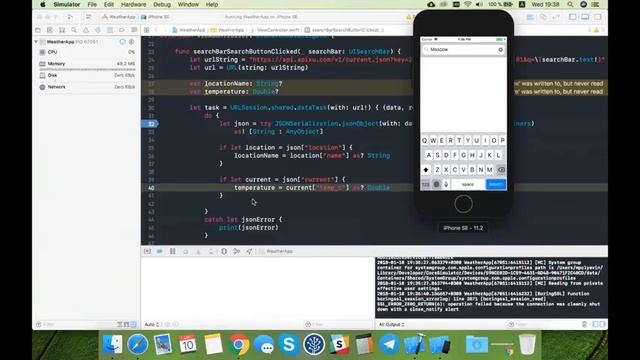The width and height of the screenshot is (640, 360).
Task: Tap the backspace key on iPhone keyboard
Action: click(x=501, y=170)
